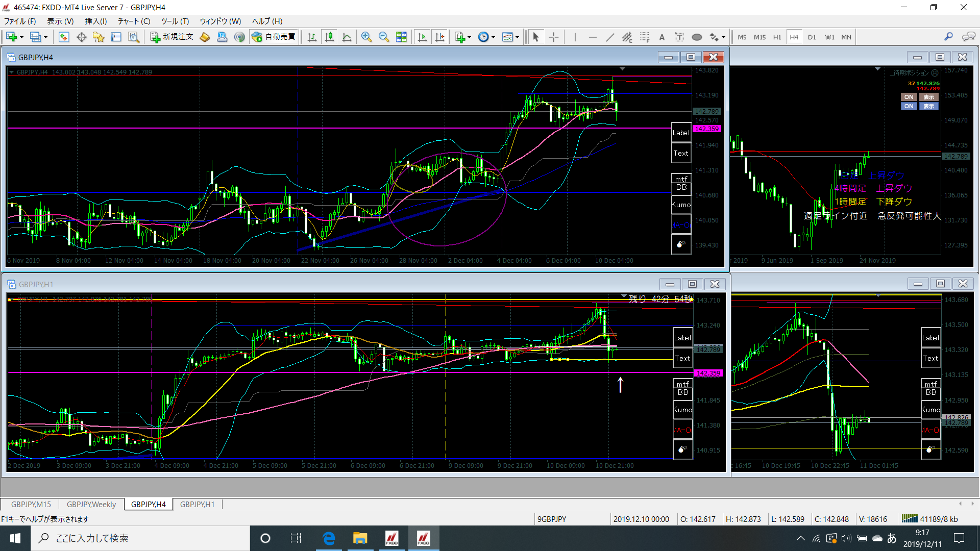Image resolution: width=980 pixels, height=551 pixels.
Task: Set timeframe to MN
Action: click(x=846, y=37)
